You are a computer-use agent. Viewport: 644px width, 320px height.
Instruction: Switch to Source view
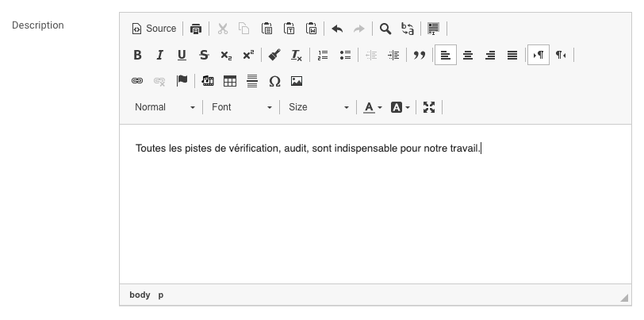tap(154, 29)
